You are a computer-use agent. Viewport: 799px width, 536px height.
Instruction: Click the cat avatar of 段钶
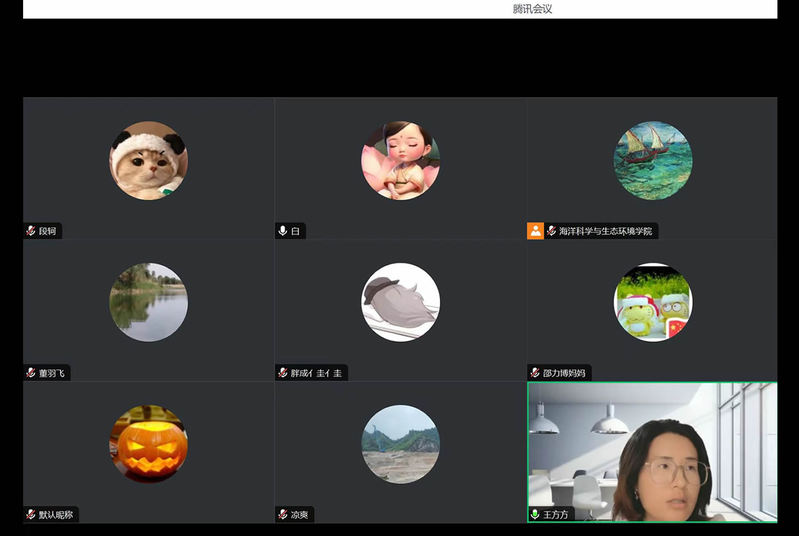148,160
